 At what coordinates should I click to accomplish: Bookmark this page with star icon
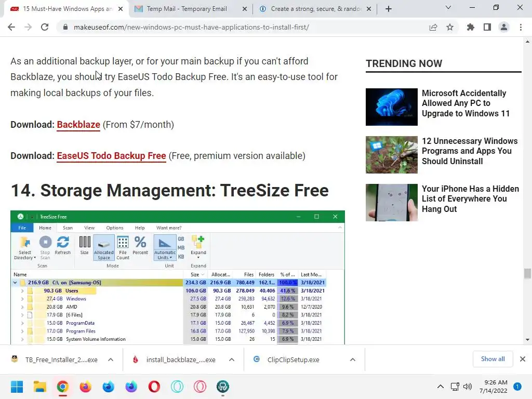coord(450,28)
